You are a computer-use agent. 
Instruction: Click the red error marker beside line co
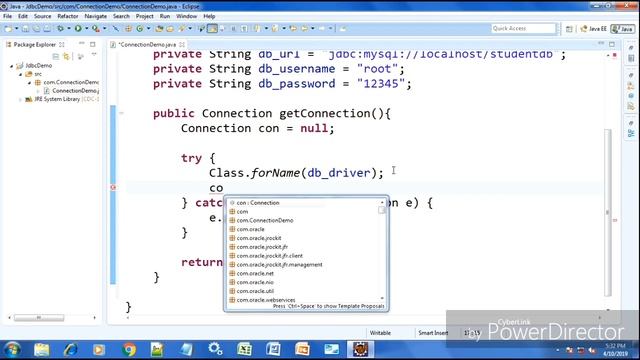113,187
